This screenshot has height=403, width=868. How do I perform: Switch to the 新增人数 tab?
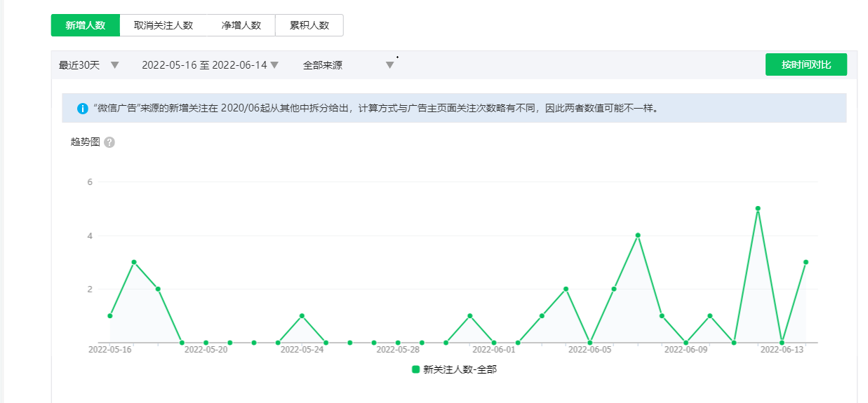click(x=85, y=25)
